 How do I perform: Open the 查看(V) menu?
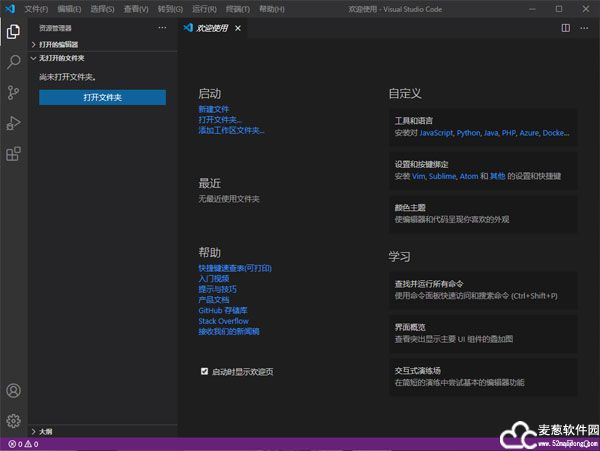[136, 9]
